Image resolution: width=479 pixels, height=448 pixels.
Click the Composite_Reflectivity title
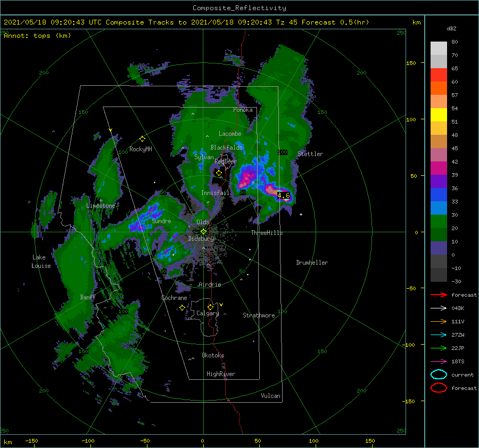240,8
